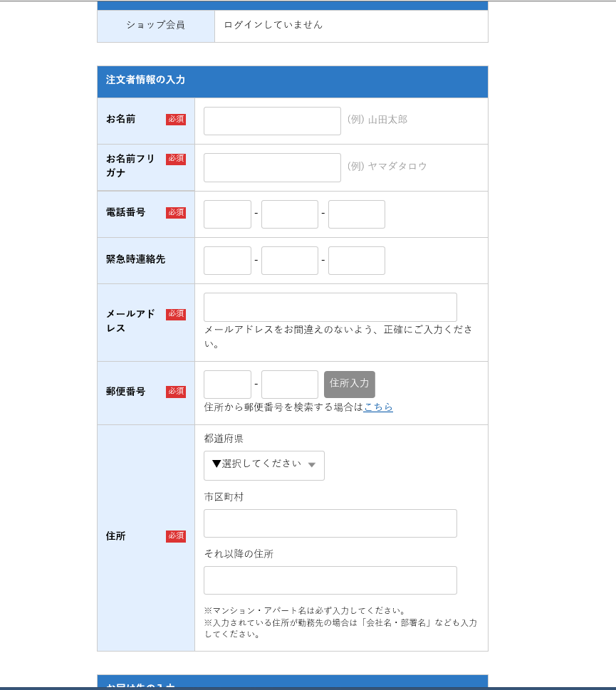Click the メールアドレス input field
Image resolution: width=616 pixels, height=690 pixels.
[330, 307]
